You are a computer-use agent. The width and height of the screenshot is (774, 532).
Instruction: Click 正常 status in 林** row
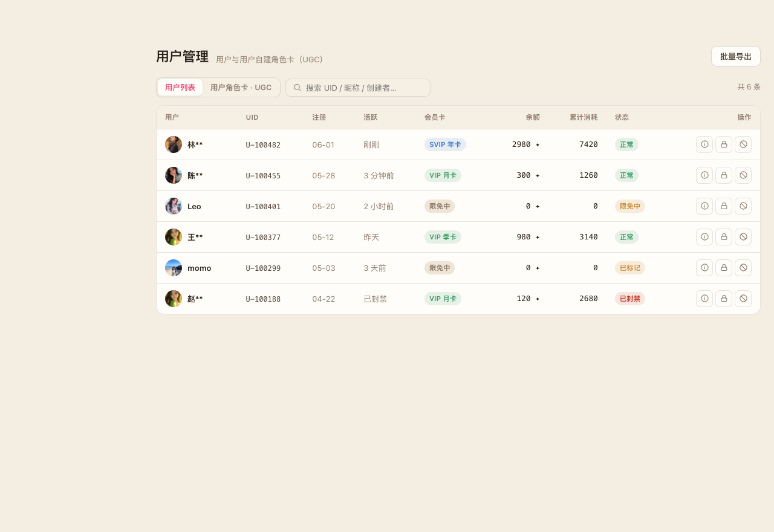(x=626, y=144)
